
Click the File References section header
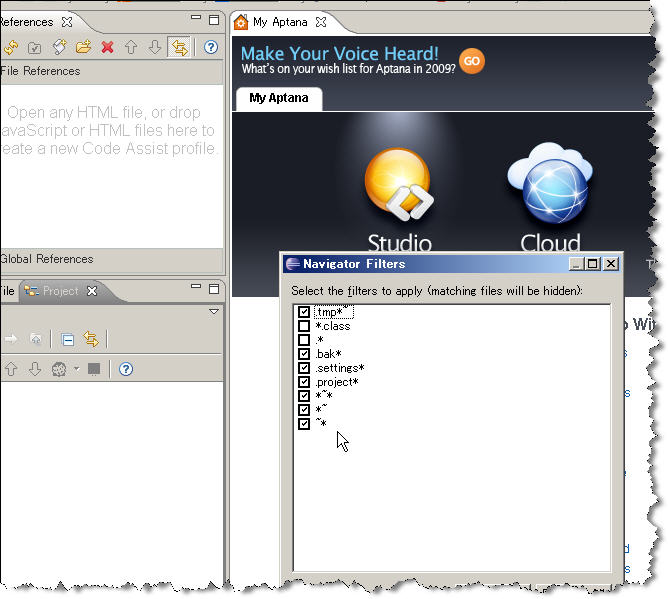pyautogui.click(x=112, y=71)
